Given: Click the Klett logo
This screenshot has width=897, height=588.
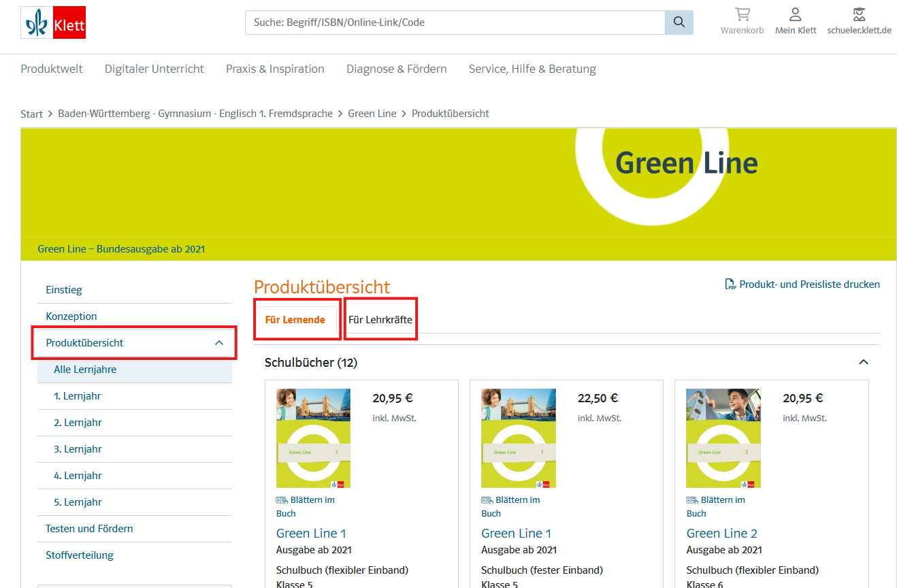Looking at the screenshot, I should (x=53, y=22).
